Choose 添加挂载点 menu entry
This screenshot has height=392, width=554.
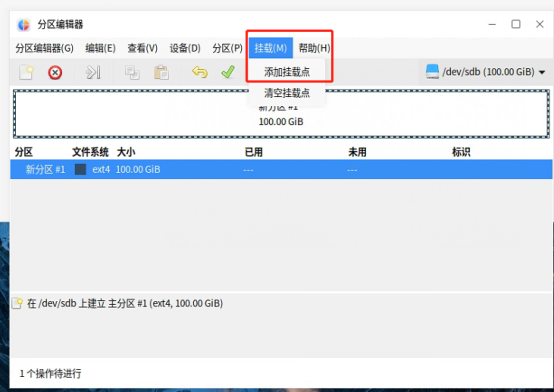pyautogui.click(x=287, y=72)
